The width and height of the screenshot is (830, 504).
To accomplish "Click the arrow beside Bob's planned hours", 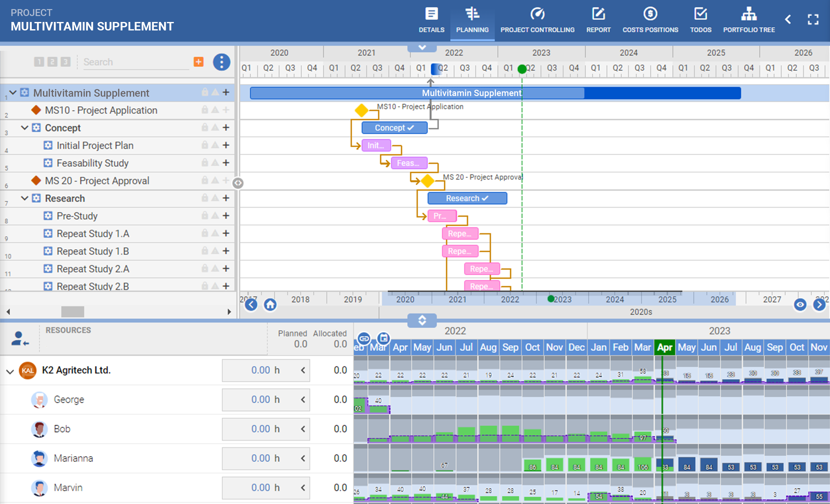I will (303, 429).
